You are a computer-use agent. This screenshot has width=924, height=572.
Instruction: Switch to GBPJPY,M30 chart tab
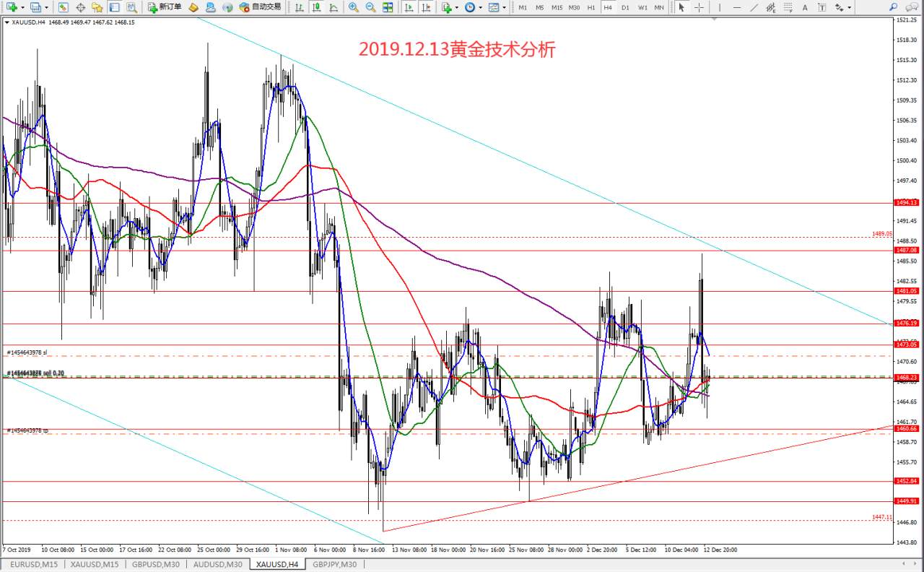(x=334, y=564)
